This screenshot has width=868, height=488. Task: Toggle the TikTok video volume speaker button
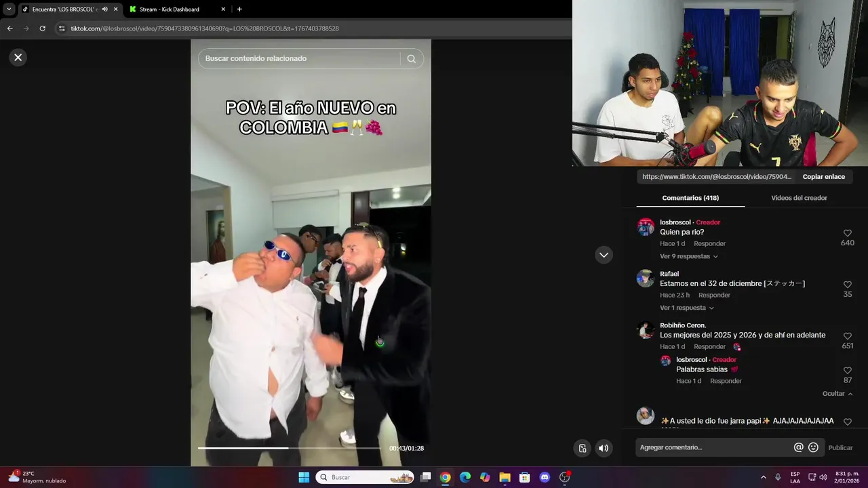pyautogui.click(x=604, y=448)
